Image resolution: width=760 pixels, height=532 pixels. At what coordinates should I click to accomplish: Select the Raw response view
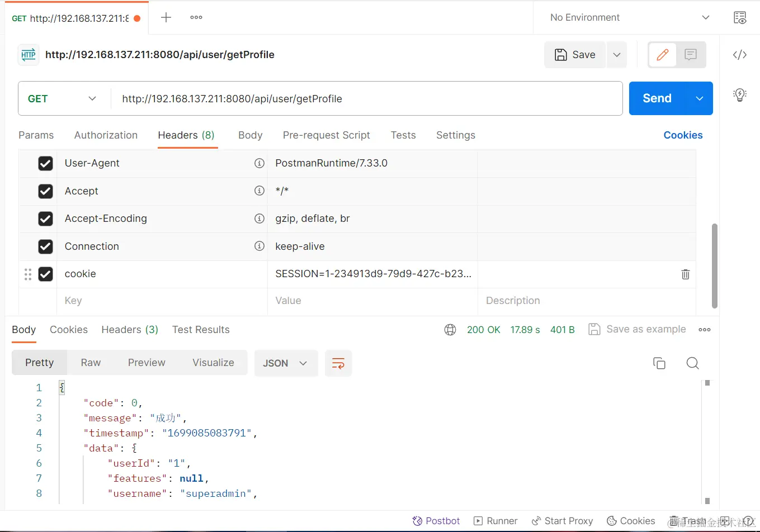pyautogui.click(x=91, y=363)
